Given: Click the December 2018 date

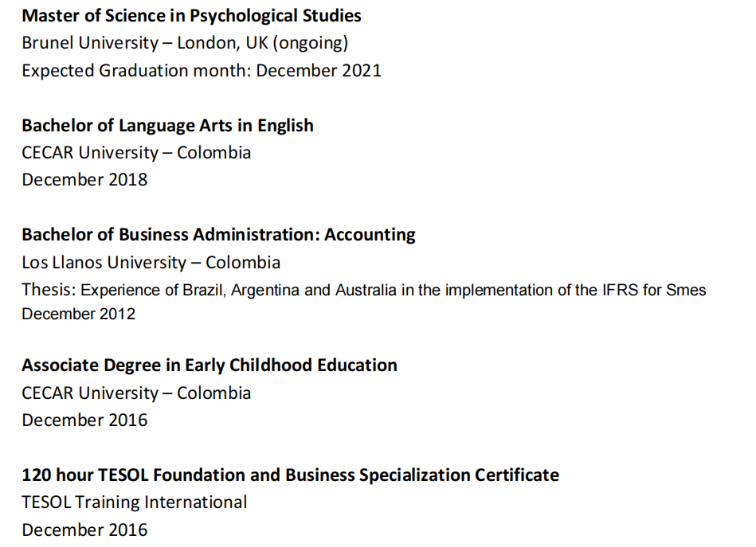Looking at the screenshot, I should pos(84,179).
